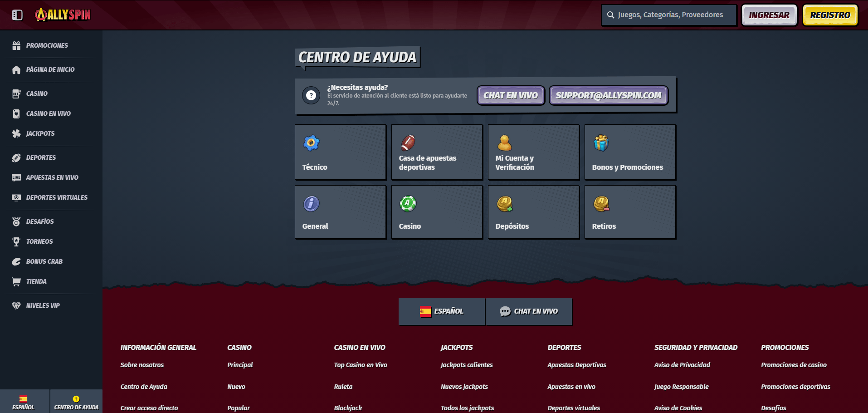Open Promociones de casino footer link
Image resolution: width=868 pixels, height=413 pixels.
tap(794, 365)
